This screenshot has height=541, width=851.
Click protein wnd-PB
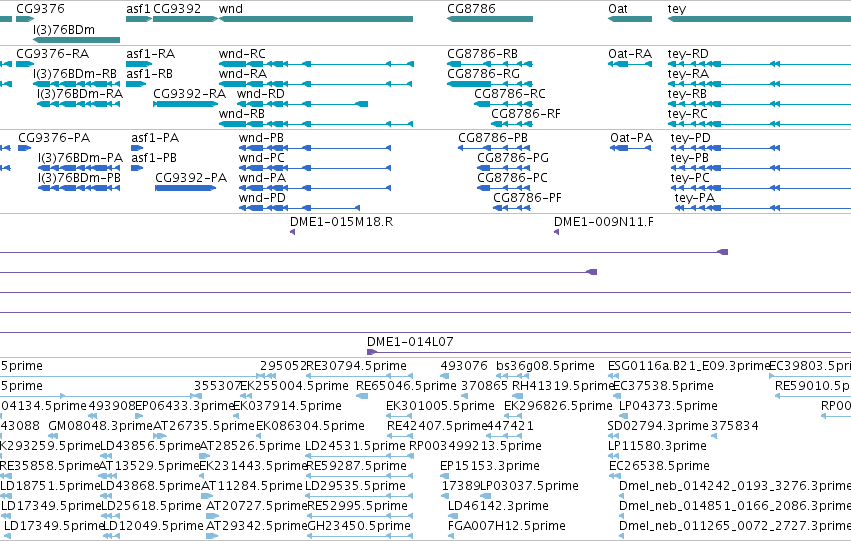point(261,138)
